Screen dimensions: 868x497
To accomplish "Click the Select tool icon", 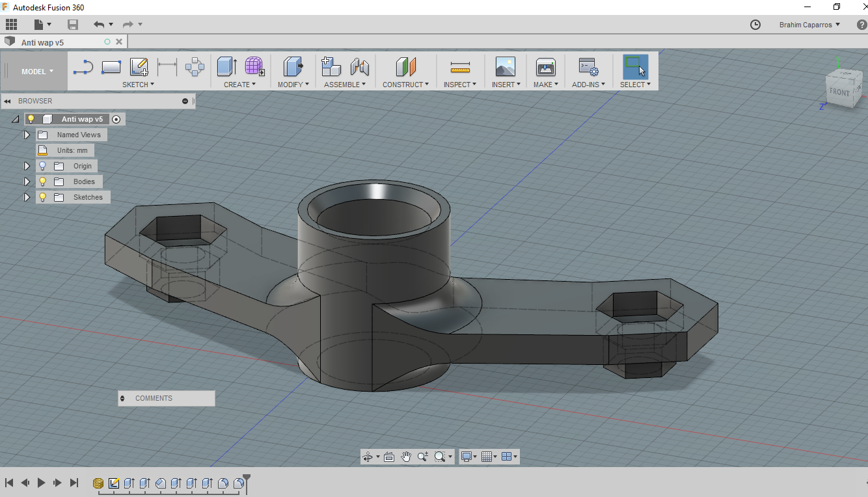I will 635,66.
